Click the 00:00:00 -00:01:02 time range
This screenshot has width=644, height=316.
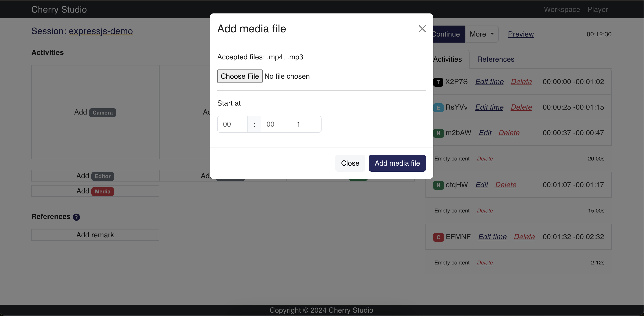click(573, 82)
